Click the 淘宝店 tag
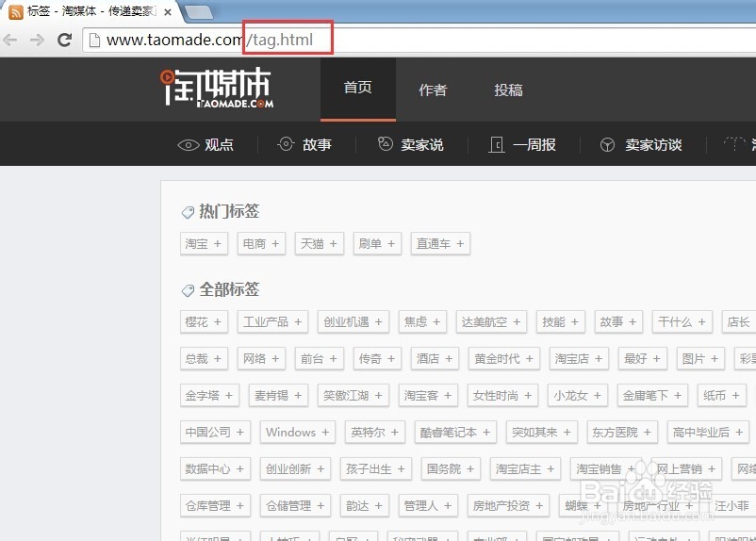Image resolution: width=756 pixels, height=541 pixels. [x=579, y=358]
